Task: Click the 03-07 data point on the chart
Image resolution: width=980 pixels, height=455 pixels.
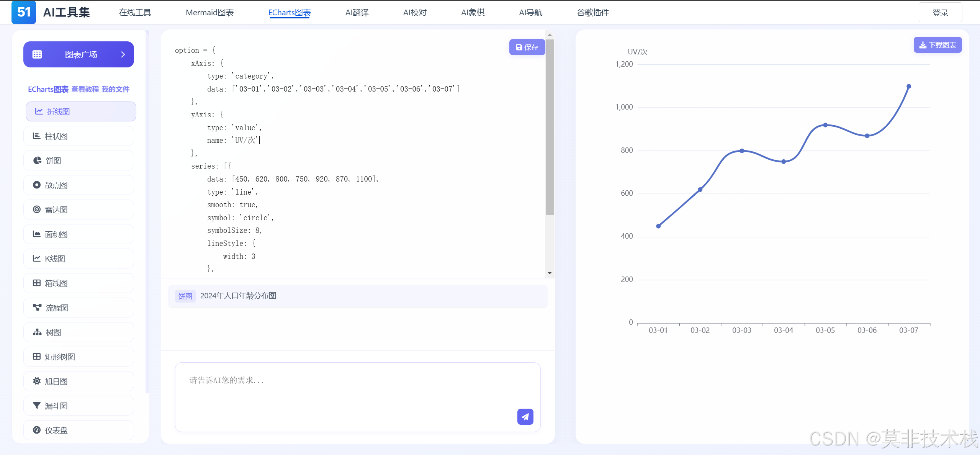Action: (x=908, y=87)
